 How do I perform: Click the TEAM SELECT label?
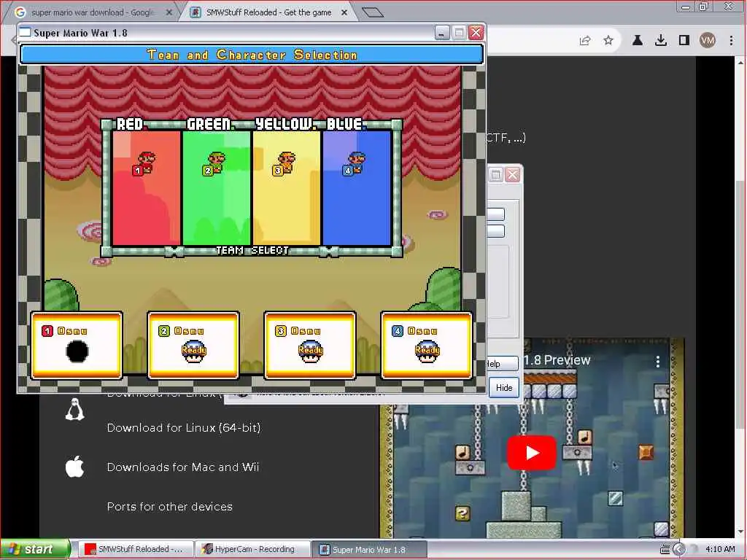pyautogui.click(x=252, y=251)
